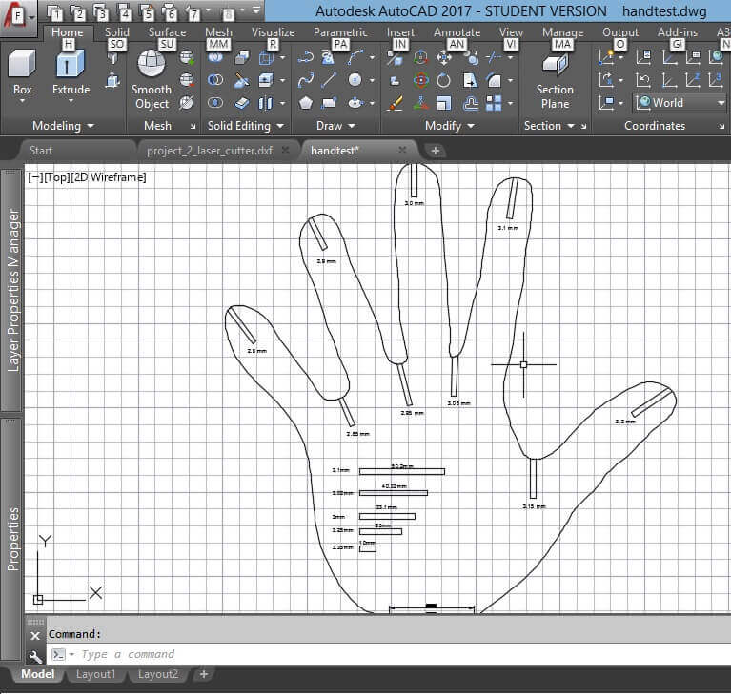The image size is (731, 700).
Task: Expand the Modeling panel
Action: (63, 126)
